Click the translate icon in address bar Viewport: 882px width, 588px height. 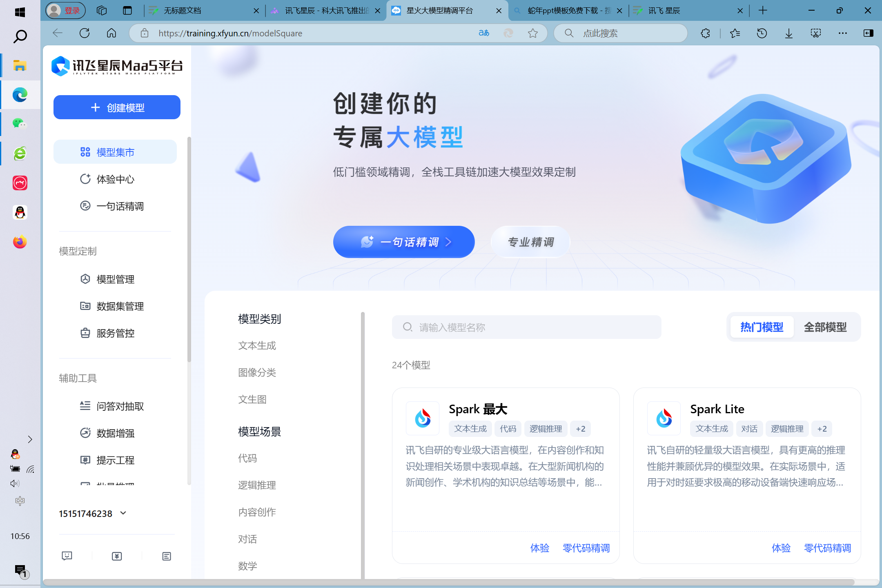pos(484,33)
